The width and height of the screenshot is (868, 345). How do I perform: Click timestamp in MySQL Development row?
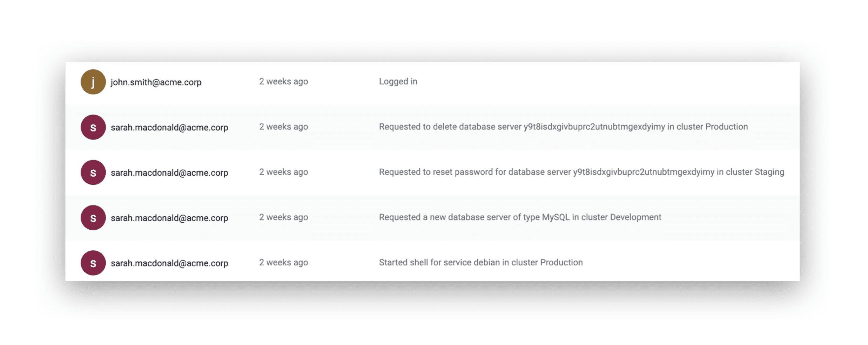[x=283, y=217]
